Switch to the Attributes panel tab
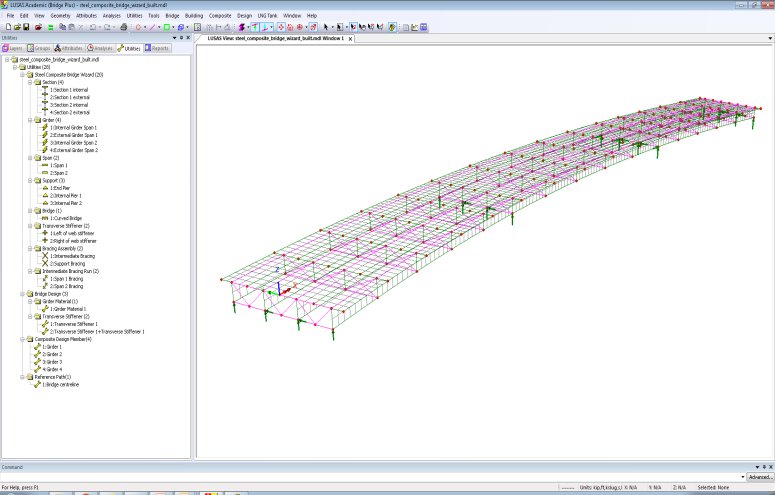 [70, 47]
